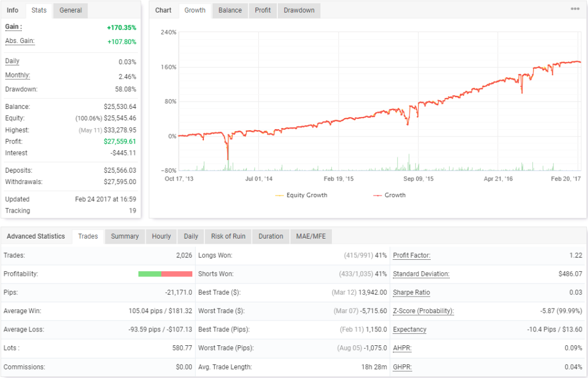
Task: Click the GHPR label
Action: (x=402, y=367)
